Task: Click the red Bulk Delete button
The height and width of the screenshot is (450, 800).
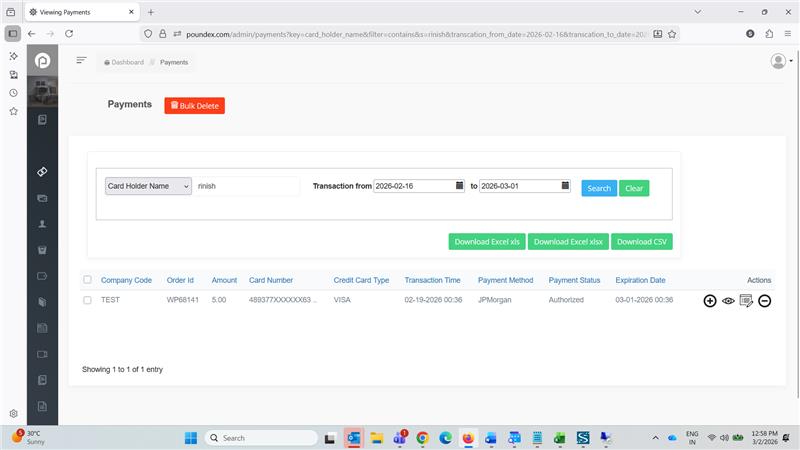Action: coord(195,105)
